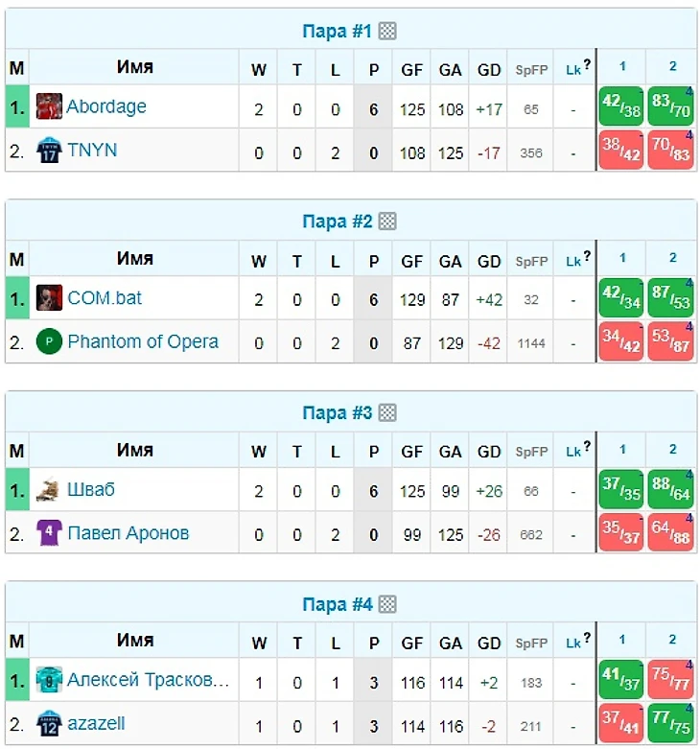Viewport: 700px width, 749px height.
Task: Open Пара #4 header link
Action: point(337,605)
